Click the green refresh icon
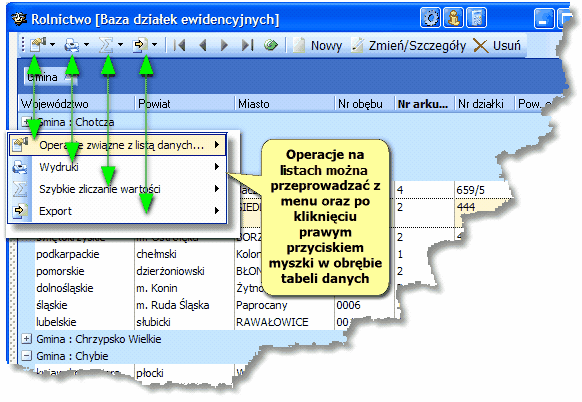582x402 pixels. coord(271,45)
